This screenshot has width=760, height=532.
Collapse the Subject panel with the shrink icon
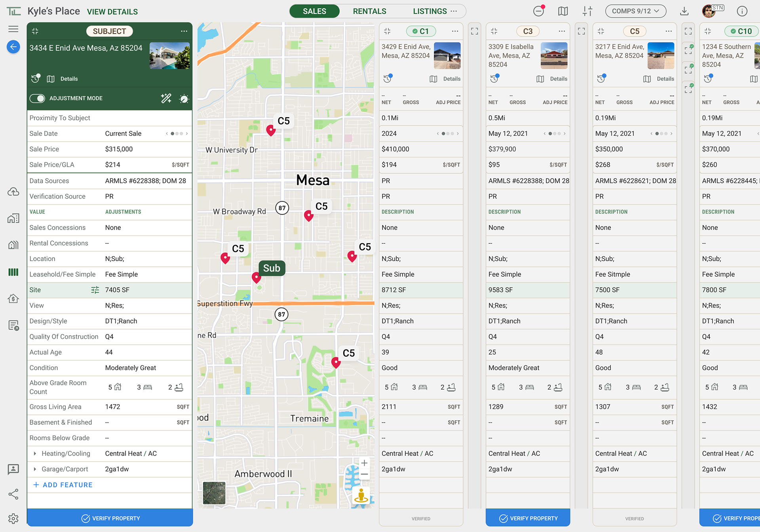tap(35, 31)
